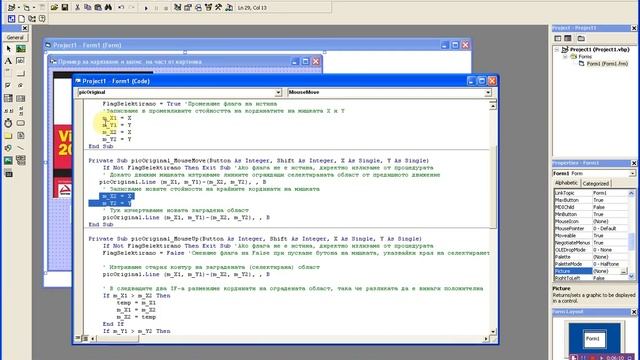Collapse the Project1 (Project1.vbp) tree node
640x360 pixels.
(x=557, y=49)
